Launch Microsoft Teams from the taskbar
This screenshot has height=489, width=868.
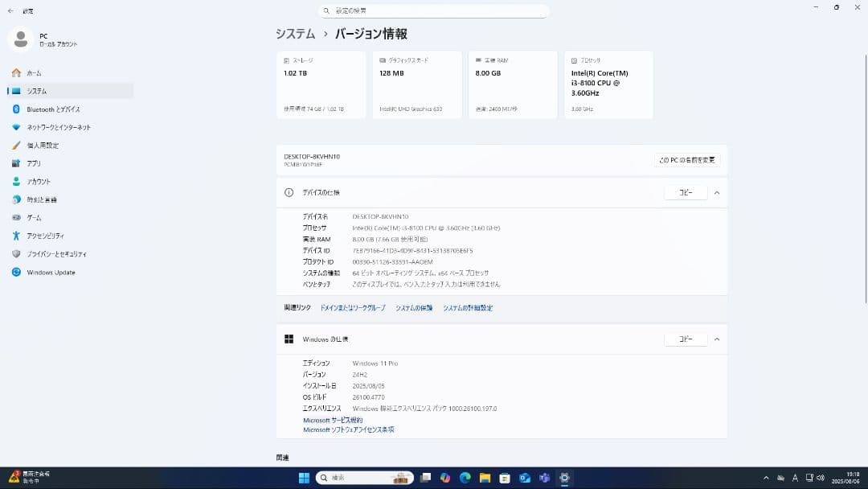pyautogui.click(x=544, y=478)
